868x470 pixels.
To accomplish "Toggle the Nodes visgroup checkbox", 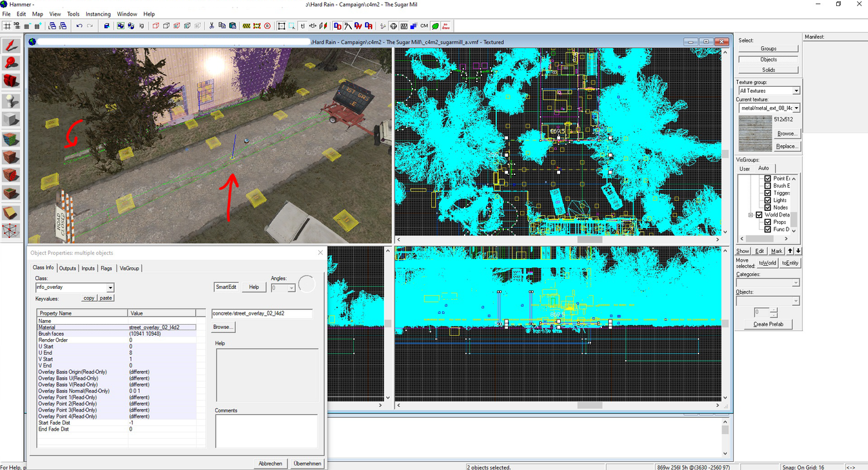I will (x=768, y=208).
